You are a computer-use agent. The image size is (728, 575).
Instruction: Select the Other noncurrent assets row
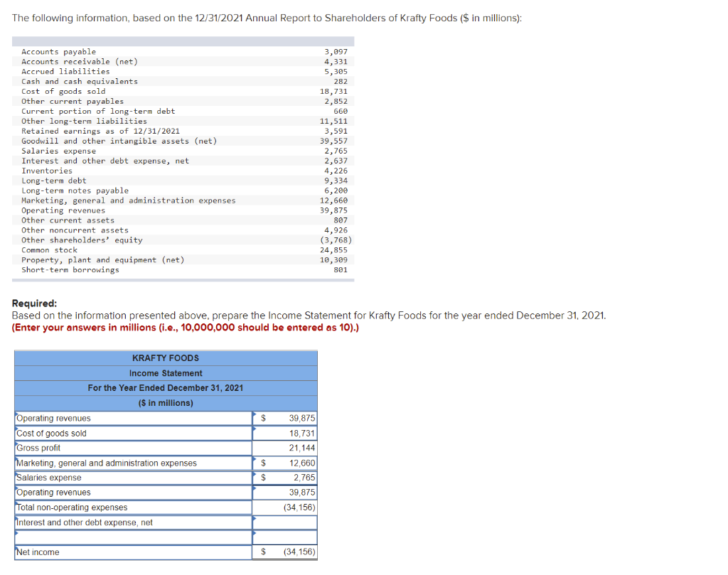pos(183,230)
